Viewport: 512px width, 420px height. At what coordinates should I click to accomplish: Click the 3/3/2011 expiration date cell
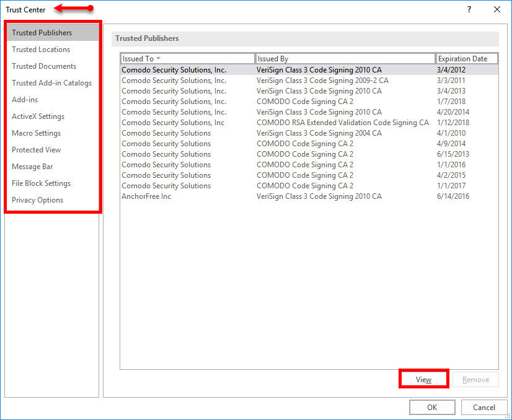pos(451,81)
